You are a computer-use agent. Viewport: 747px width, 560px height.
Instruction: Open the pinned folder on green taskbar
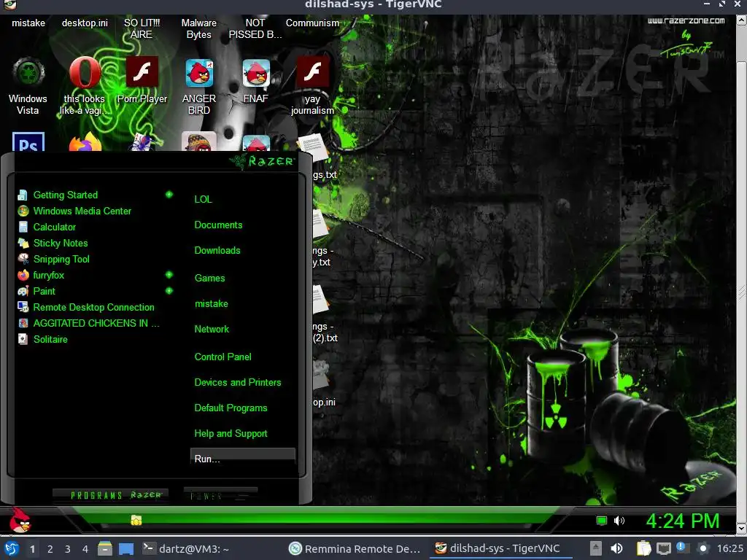[136, 520]
